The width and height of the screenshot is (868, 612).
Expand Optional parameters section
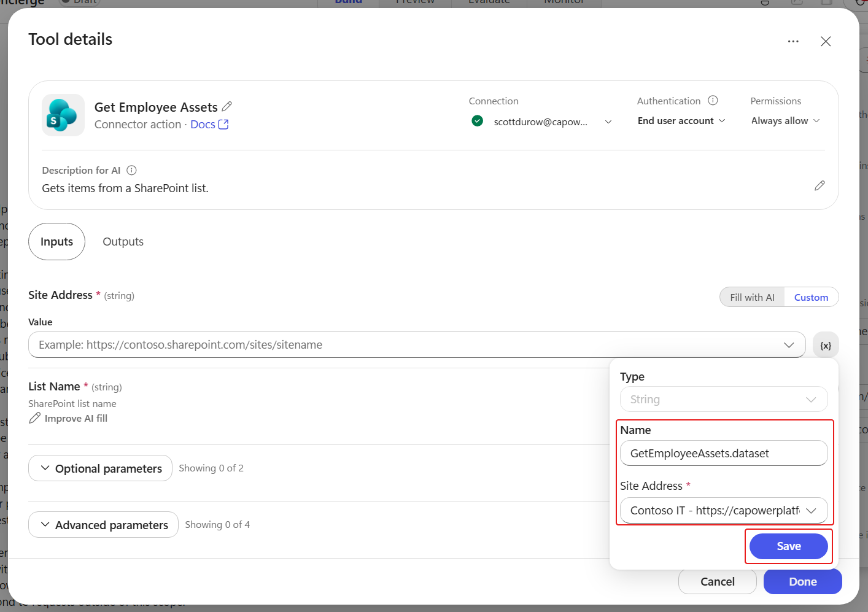pyautogui.click(x=100, y=468)
